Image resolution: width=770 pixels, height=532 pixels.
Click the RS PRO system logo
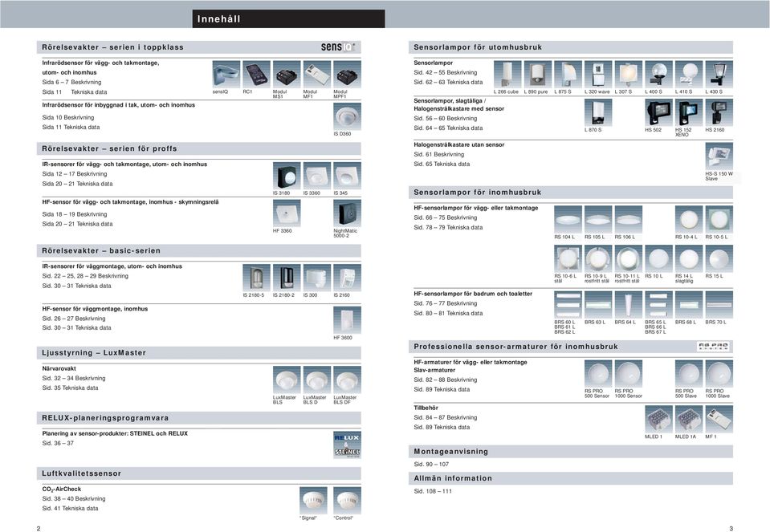[x=713, y=347]
